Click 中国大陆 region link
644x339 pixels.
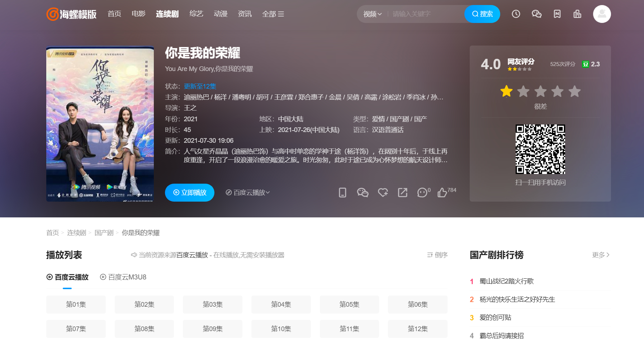pos(290,119)
